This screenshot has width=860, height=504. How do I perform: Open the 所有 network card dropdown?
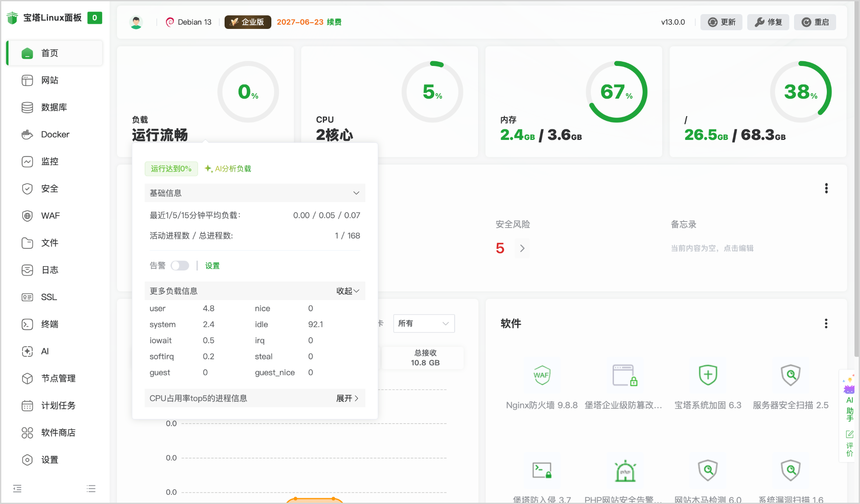tap(424, 324)
